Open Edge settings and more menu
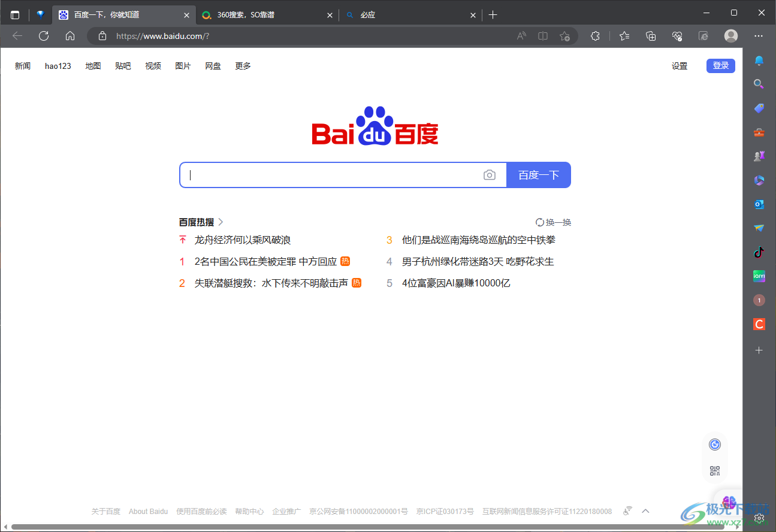 tap(759, 36)
